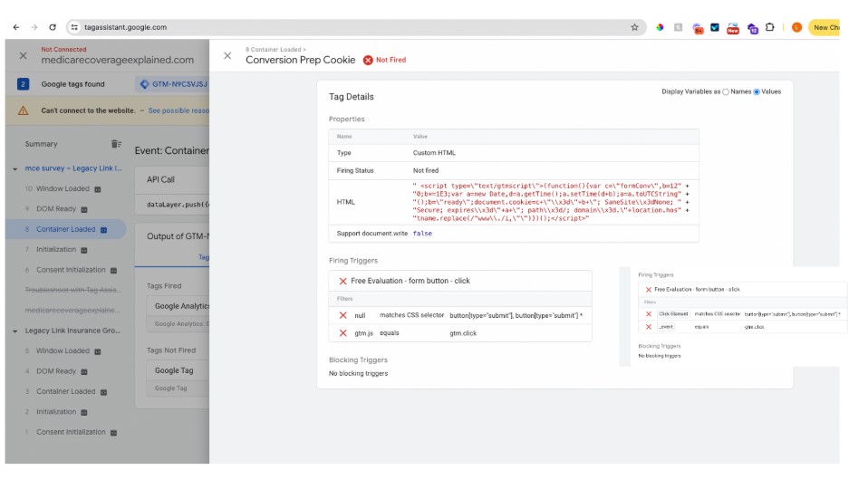Click message icon beside 6 Consent Initialization
This screenshot has width=868, height=489.
click(113, 271)
